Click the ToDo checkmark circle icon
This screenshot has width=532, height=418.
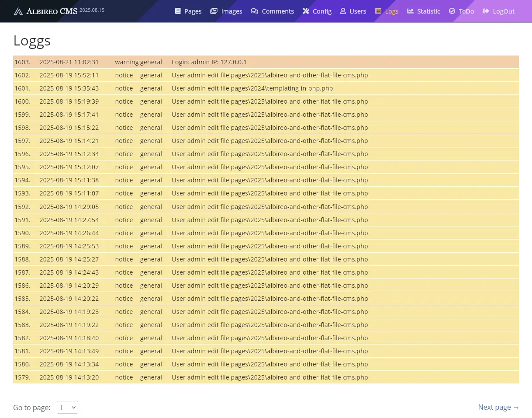point(452,11)
